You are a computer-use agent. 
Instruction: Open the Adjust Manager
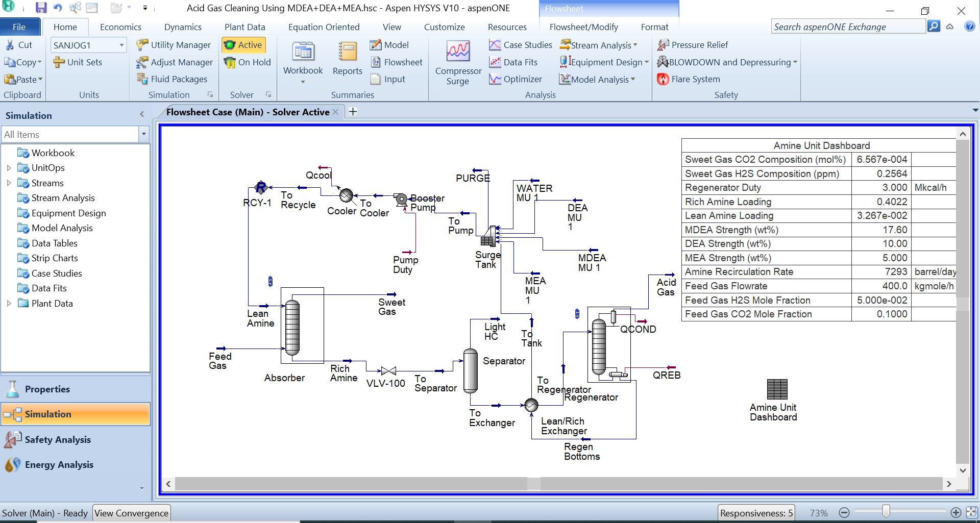point(175,62)
